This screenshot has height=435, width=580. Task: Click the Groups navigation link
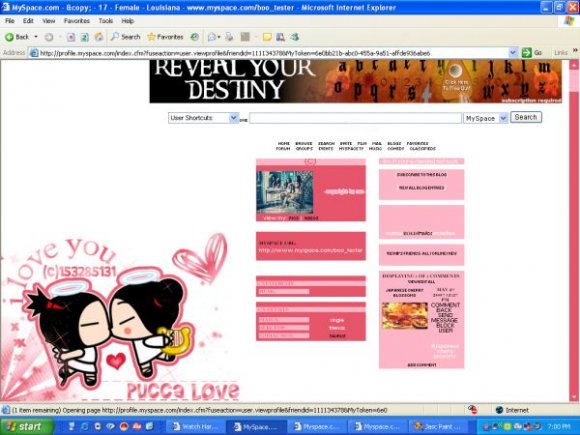304,149
